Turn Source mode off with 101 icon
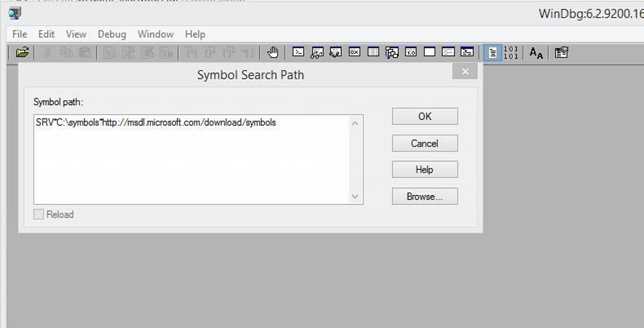Image resolution: width=644 pixels, height=328 pixels. [x=511, y=52]
